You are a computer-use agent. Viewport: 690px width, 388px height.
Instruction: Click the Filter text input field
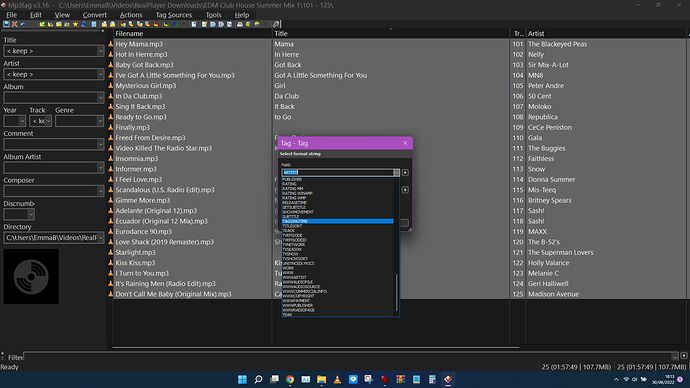pos(348,356)
